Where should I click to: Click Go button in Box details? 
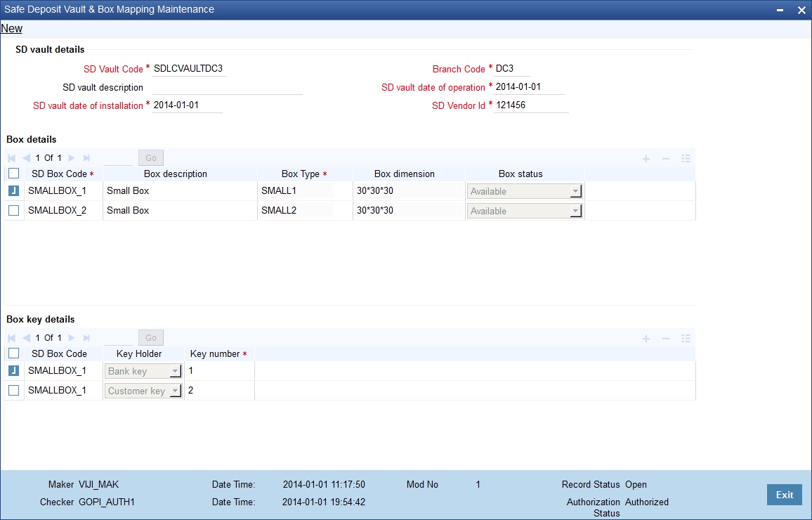pyautogui.click(x=151, y=158)
